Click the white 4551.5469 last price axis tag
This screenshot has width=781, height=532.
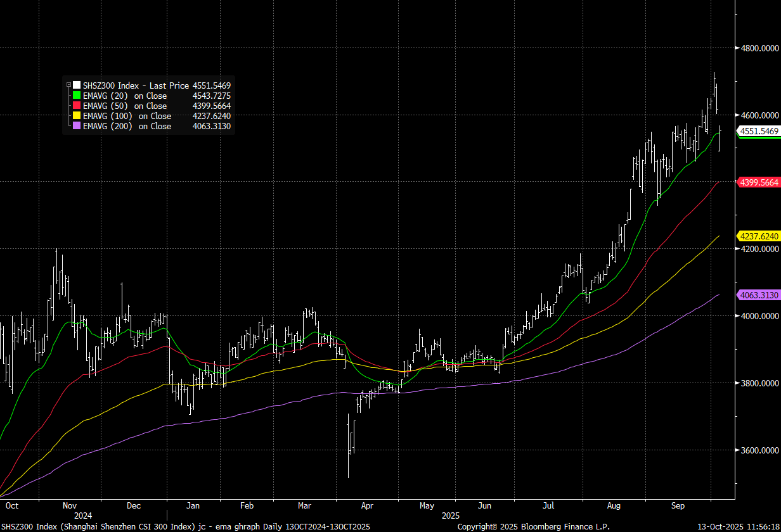pyautogui.click(x=759, y=131)
